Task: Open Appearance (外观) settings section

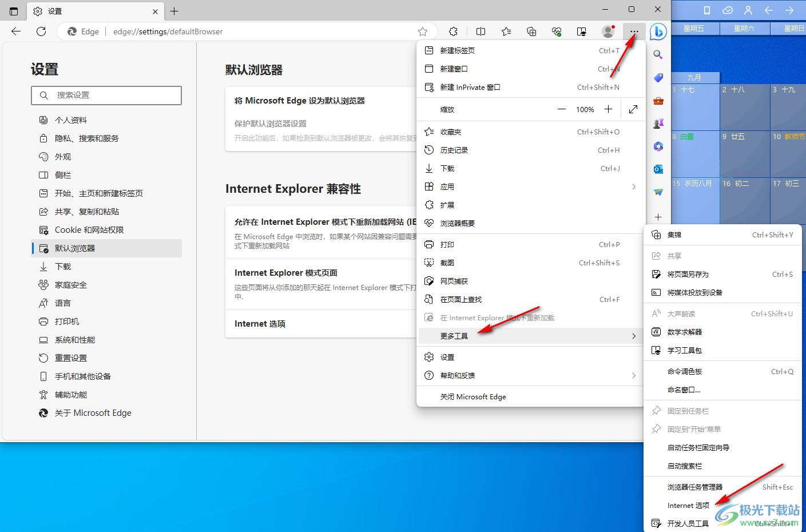Action: click(106, 157)
